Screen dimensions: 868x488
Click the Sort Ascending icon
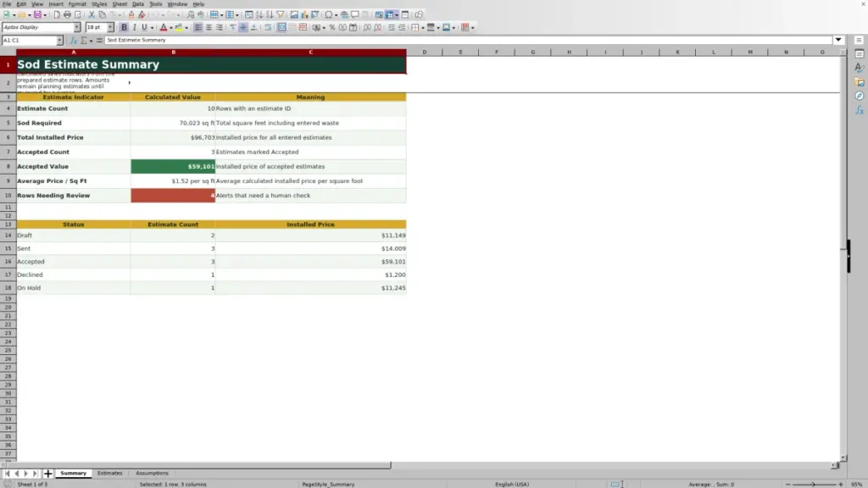click(x=259, y=14)
